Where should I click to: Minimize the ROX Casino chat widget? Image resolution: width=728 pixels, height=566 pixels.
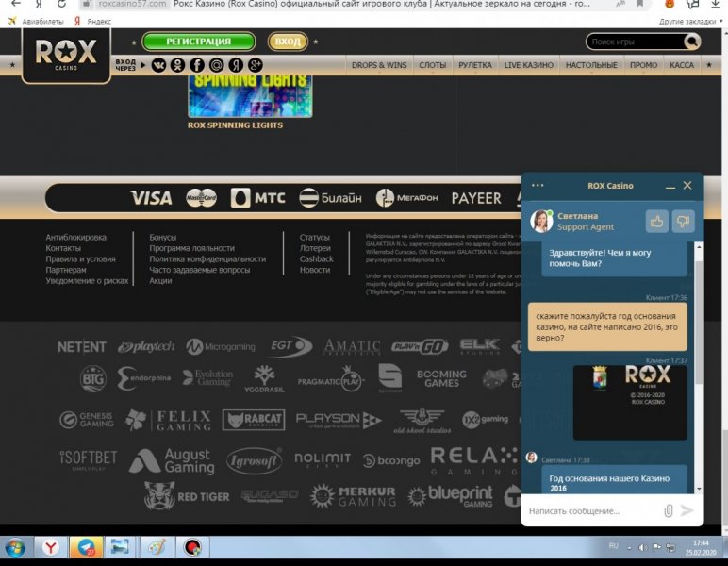click(670, 186)
